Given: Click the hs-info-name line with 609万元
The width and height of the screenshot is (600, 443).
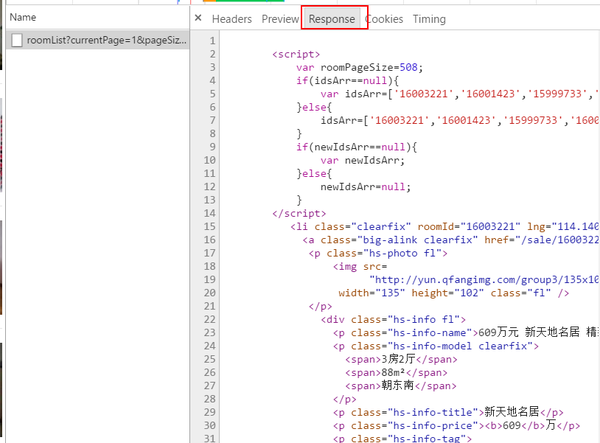Looking at the screenshot, I should click(466, 332).
